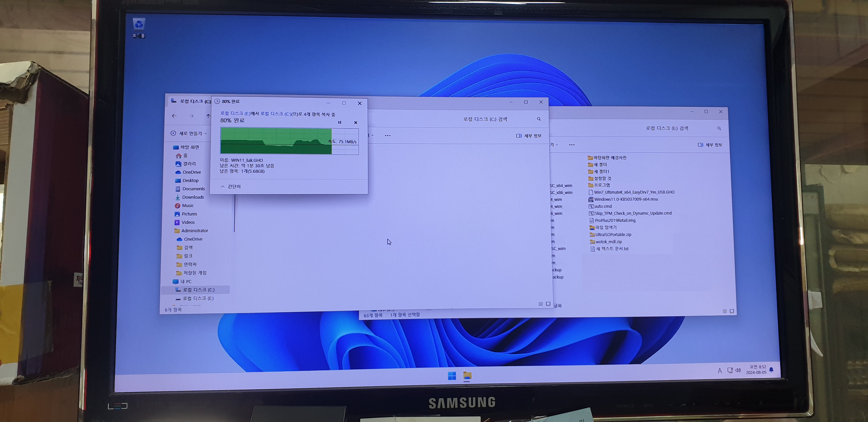Click the Local Disk (E:) source link
Viewport: 868px width, 422px height.
click(235, 114)
